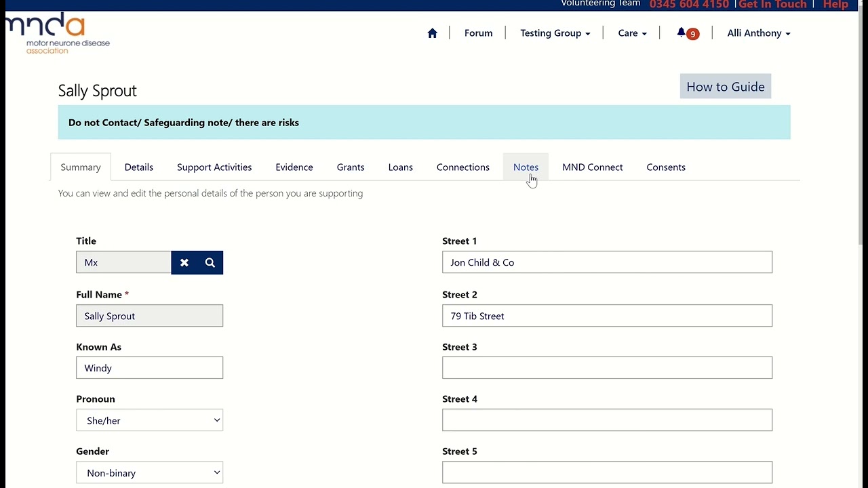This screenshot has height=488, width=868.
Task: Switch to the Summary tab
Action: [x=81, y=167]
